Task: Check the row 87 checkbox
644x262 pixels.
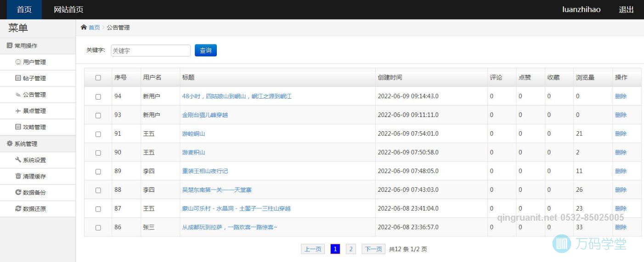Action: [98, 209]
